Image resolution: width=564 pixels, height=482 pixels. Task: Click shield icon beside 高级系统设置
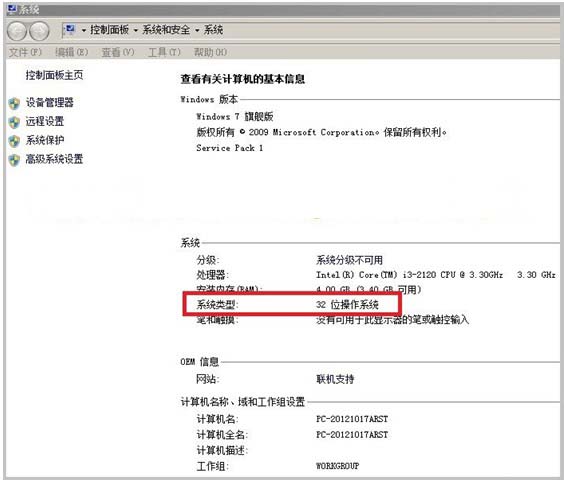(x=14, y=160)
